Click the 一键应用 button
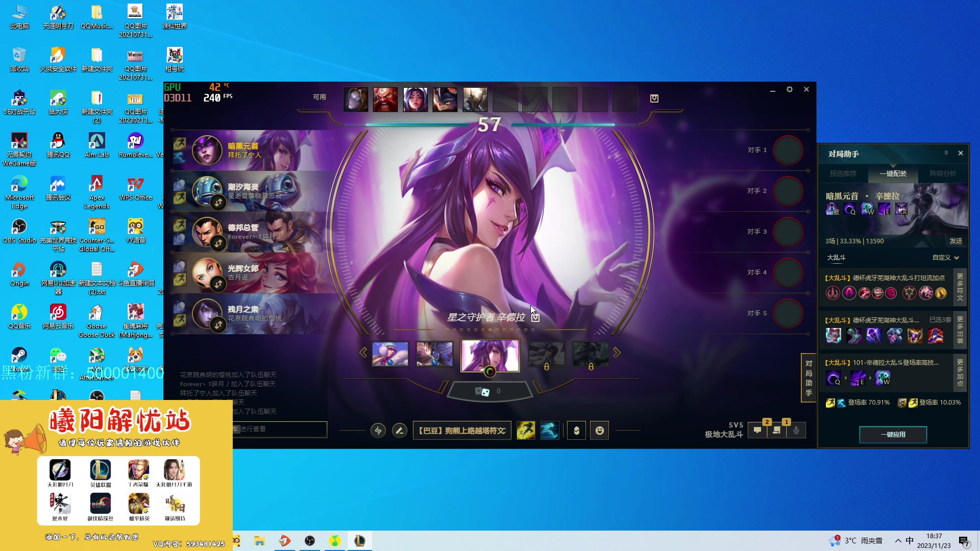The height and width of the screenshot is (551, 980). (x=893, y=435)
